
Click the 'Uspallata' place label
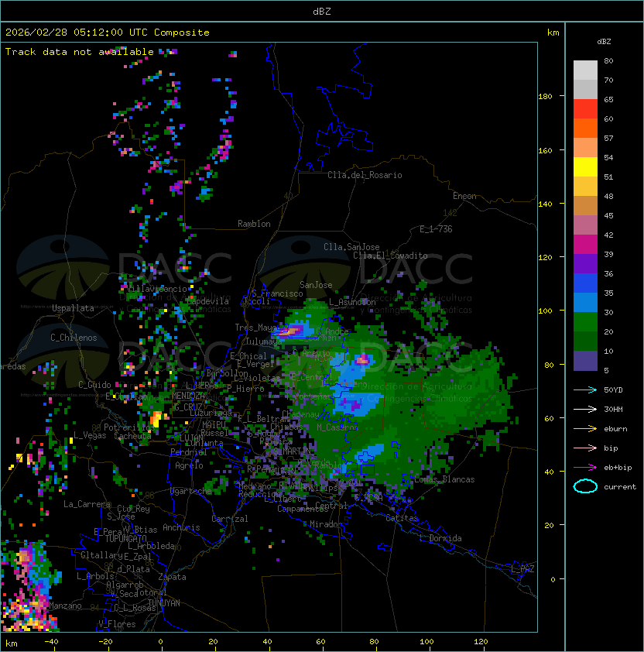[x=73, y=308]
